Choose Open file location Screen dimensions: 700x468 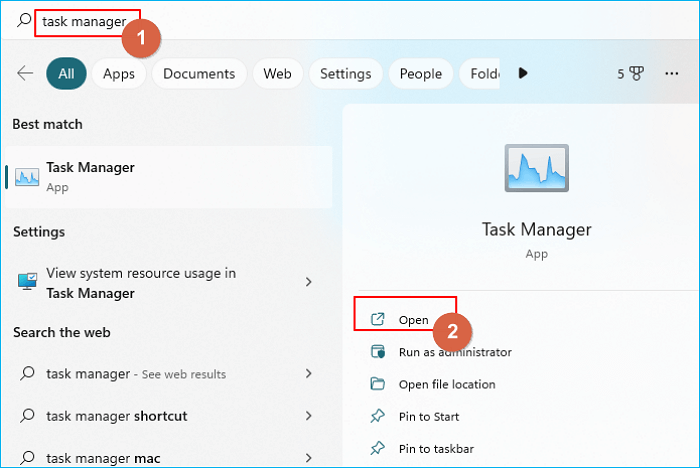click(447, 384)
